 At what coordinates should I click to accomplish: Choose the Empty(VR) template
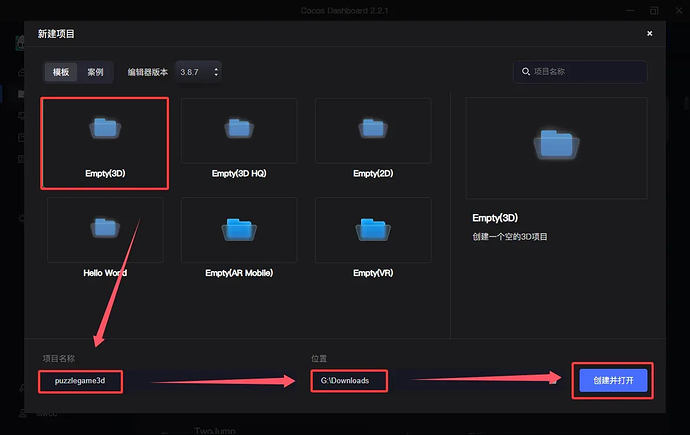[x=373, y=239]
